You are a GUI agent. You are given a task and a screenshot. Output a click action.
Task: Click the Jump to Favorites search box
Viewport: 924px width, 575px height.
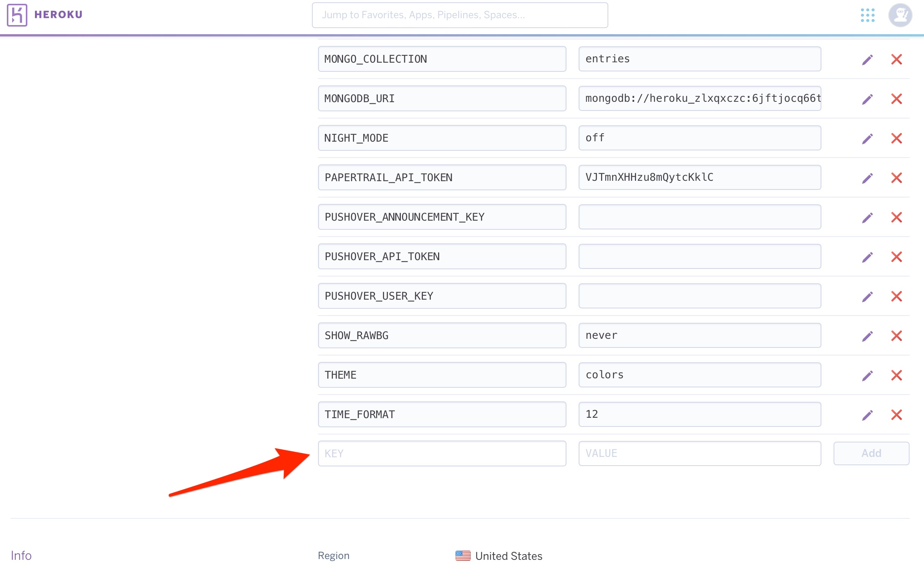point(460,15)
